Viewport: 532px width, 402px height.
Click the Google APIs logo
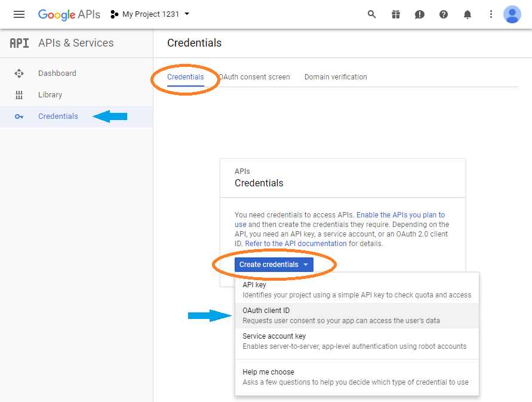(x=69, y=14)
